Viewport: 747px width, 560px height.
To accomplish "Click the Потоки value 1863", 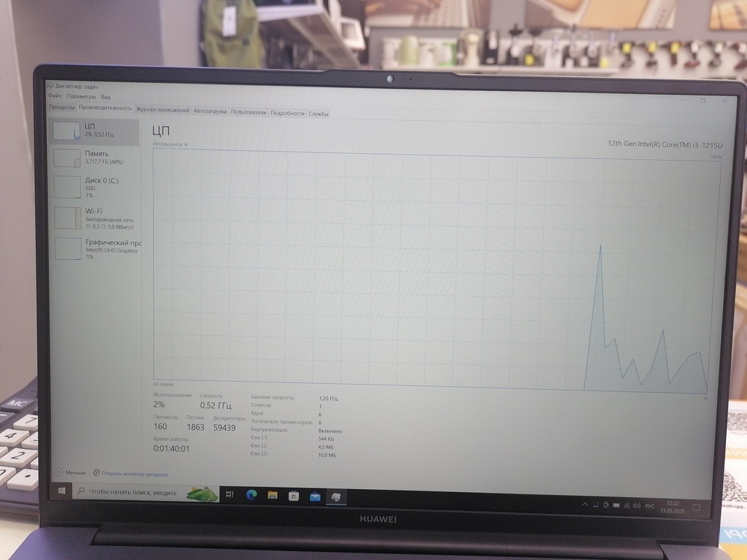I will tap(195, 427).
